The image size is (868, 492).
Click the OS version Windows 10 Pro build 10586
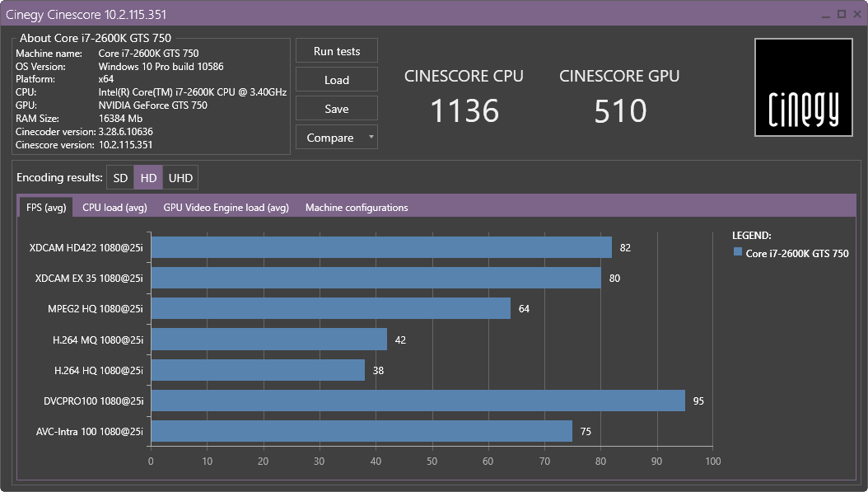point(161,67)
